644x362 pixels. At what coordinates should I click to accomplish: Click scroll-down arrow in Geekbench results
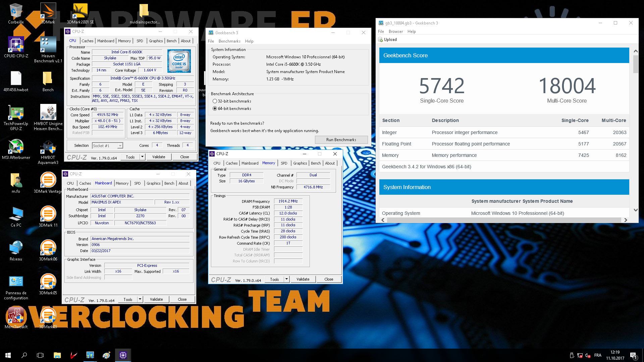click(636, 210)
